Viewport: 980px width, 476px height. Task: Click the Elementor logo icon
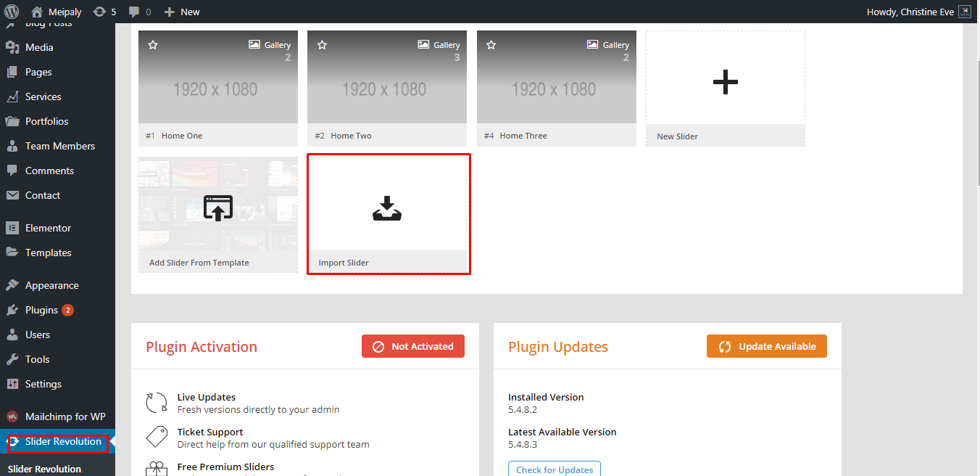[x=12, y=228]
